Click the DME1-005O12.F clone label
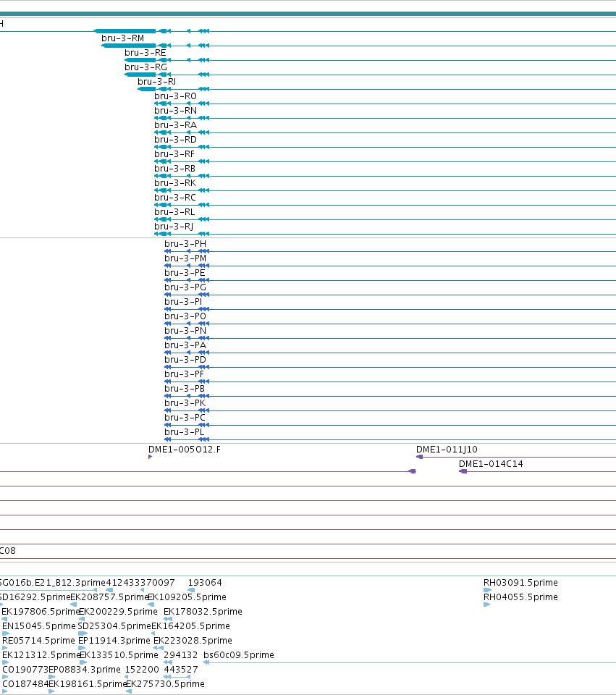Viewport: 616px width, 695px height. tap(185, 450)
